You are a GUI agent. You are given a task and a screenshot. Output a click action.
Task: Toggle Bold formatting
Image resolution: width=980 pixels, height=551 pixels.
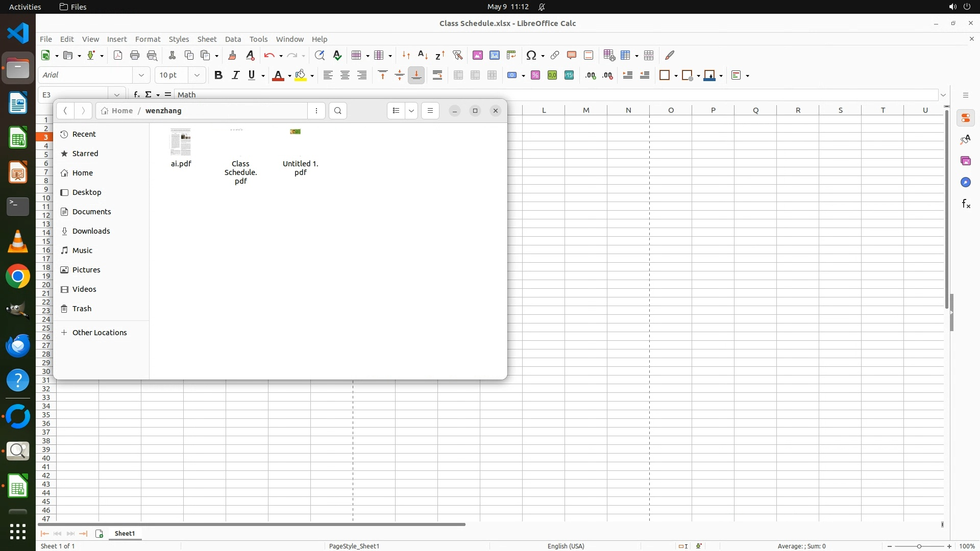218,75
